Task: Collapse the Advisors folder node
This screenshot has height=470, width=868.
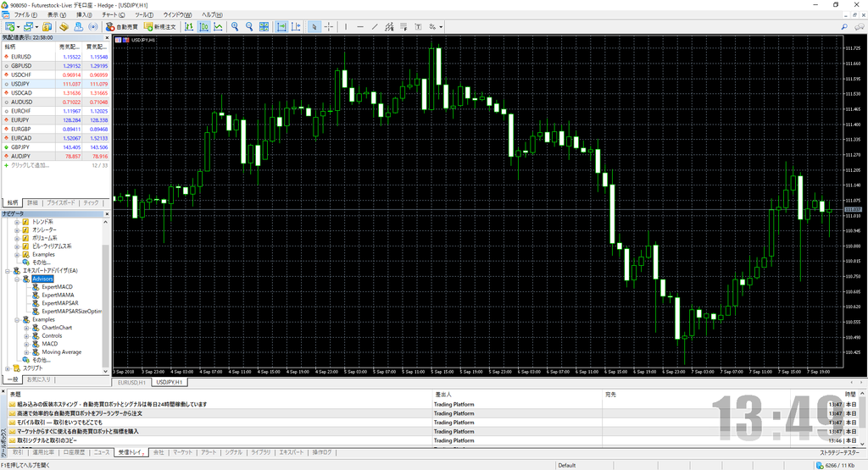Action: 17,279
